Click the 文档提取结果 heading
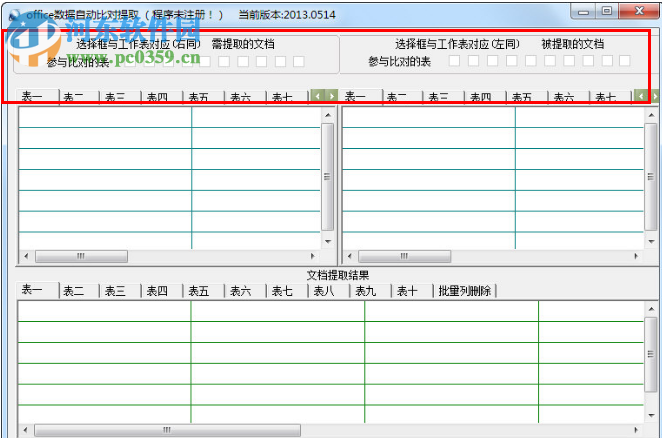 338,275
